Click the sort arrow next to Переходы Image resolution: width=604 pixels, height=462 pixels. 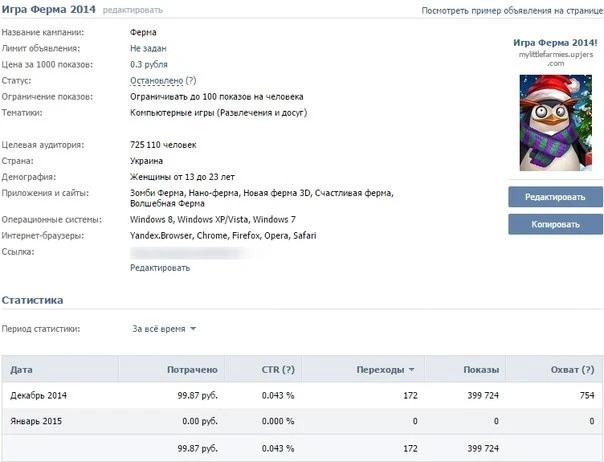[x=412, y=370]
